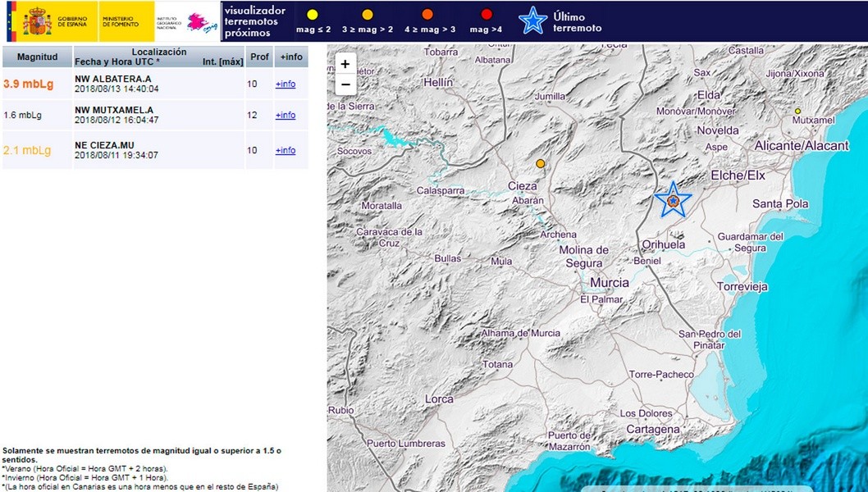868x492 pixels.
Task: Click the Alhama de Murcia map label
Action: [x=521, y=333]
